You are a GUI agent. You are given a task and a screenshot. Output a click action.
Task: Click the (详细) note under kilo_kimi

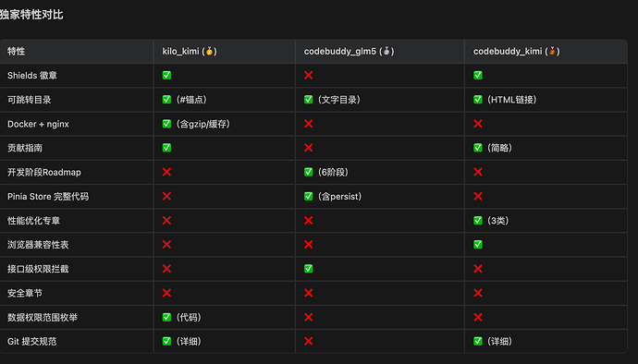click(x=189, y=341)
